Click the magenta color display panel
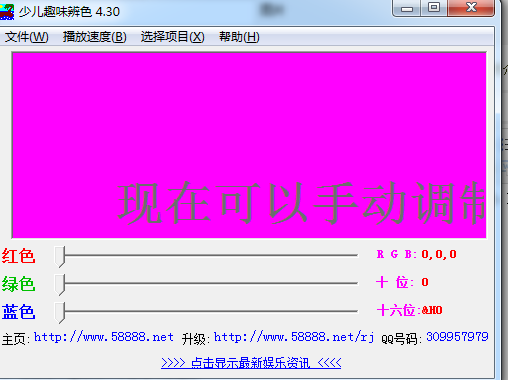 click(x=249, y=145)
